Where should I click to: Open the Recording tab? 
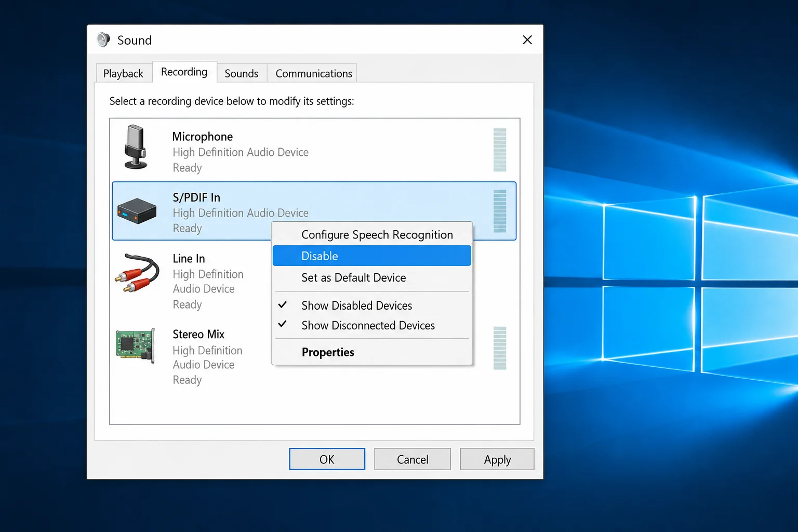point(184,72)
